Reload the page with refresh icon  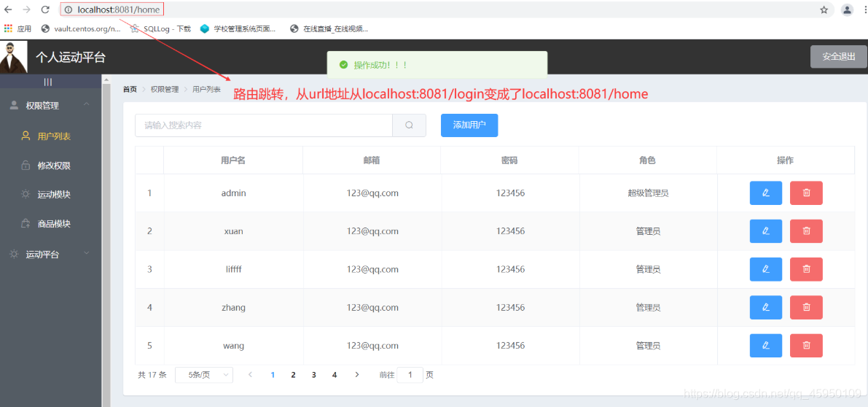click(x=45, y=9)
